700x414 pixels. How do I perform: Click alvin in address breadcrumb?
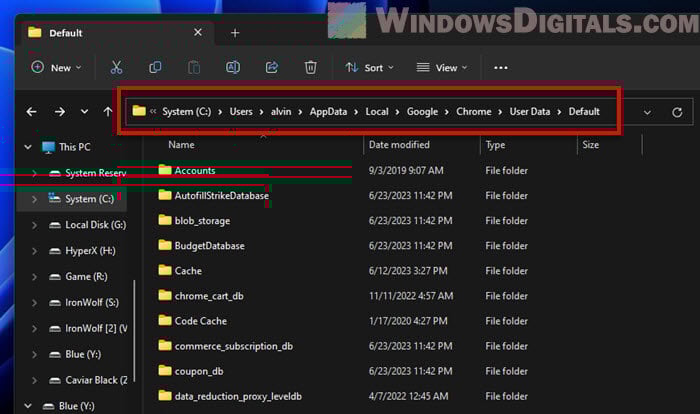click(x=281, y=112)
